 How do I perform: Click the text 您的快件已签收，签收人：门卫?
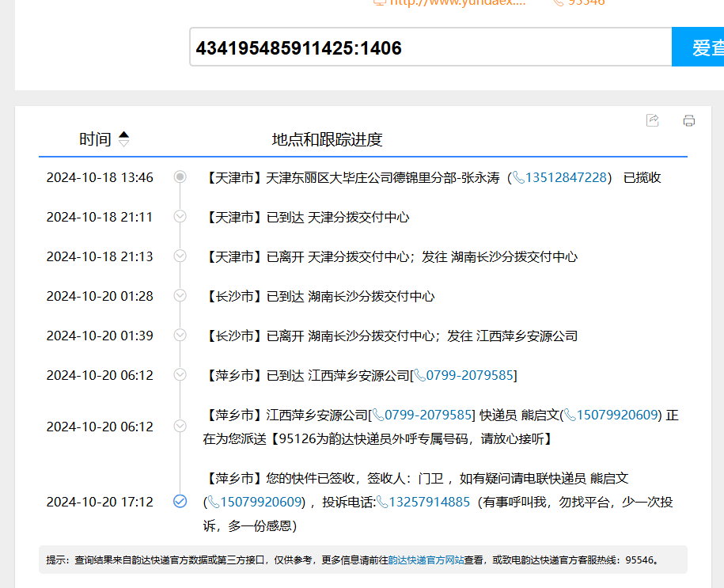(x=354, y=478)
